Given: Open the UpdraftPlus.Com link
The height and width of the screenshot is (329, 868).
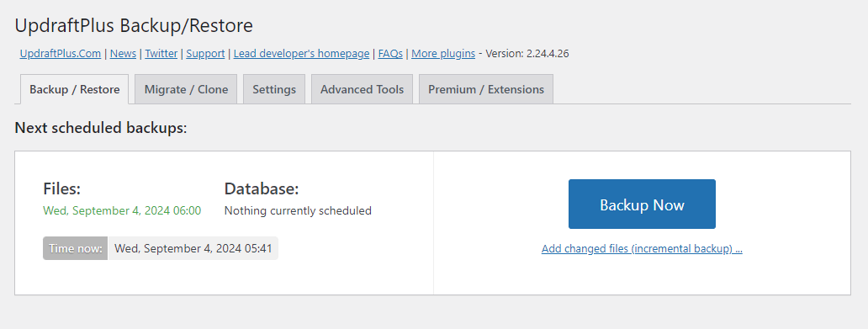Looking at the screenshot, I should point(61,54).
